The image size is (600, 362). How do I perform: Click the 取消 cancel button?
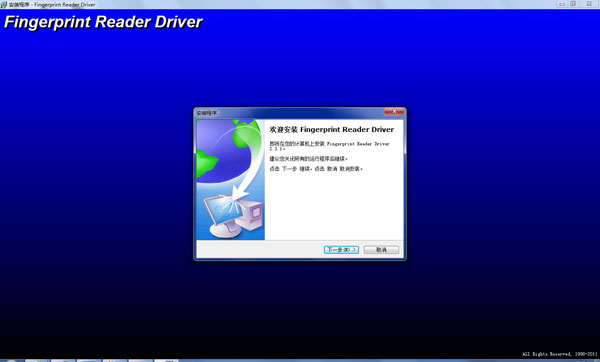click(x=381, y=249)
